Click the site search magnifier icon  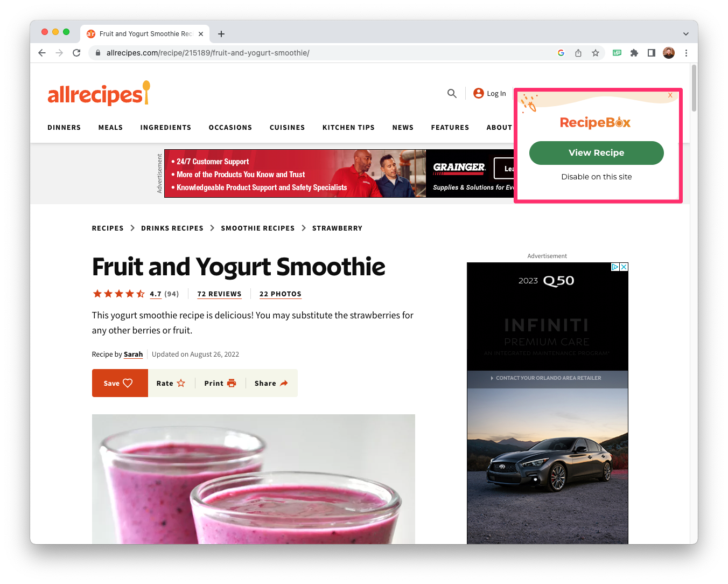[x=452, y=93]
